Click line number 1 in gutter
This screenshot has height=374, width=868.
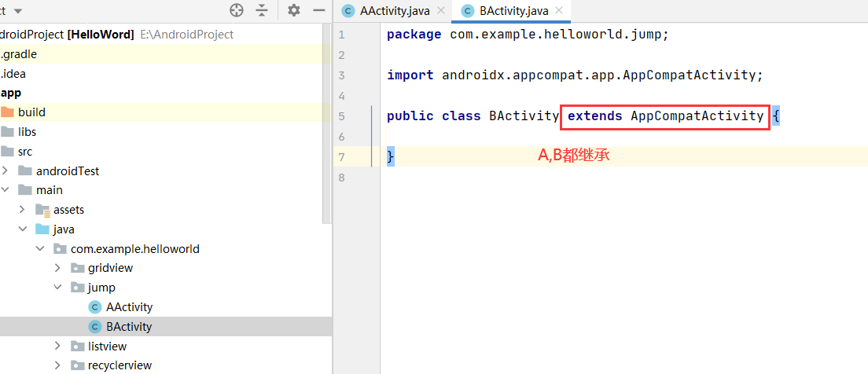(x=341, y=35)
